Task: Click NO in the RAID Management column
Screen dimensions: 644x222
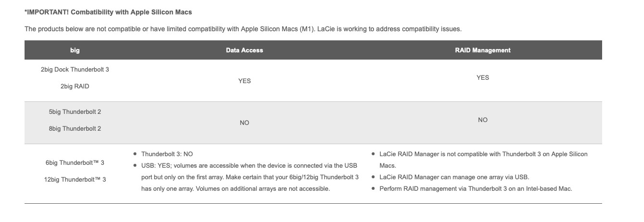Action: click(482, 120)
